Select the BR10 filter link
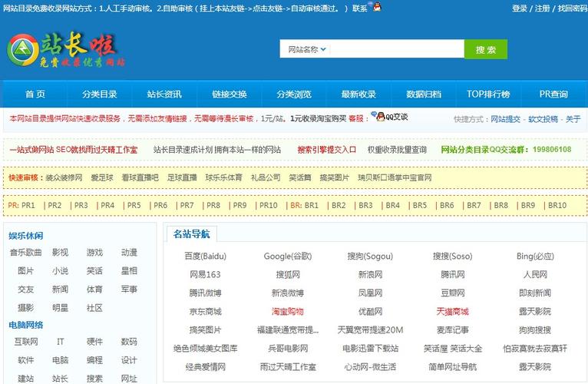This screenshot has width=588, height=384. (557, 205)
